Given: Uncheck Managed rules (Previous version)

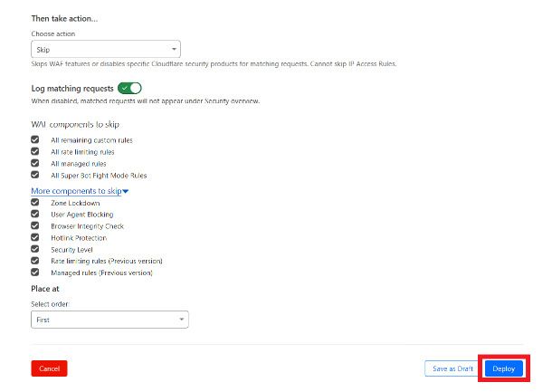Looking at the screenshot, I should tap(35, 272).
